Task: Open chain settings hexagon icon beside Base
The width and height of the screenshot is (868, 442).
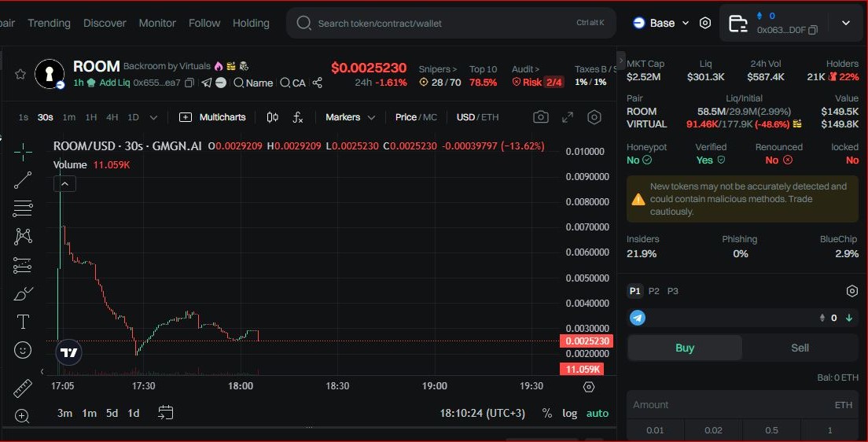Action: (x=704, y=23)
